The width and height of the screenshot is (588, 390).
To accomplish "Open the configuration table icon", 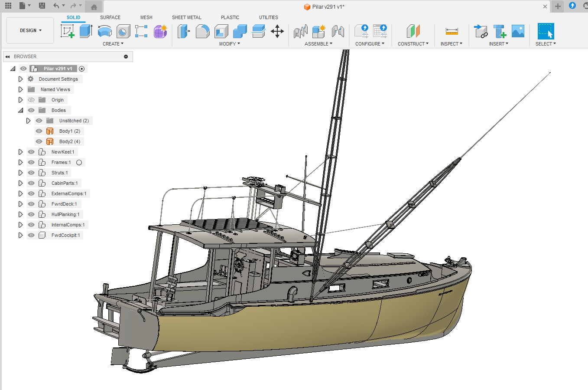I will click(x=380, y=31).
